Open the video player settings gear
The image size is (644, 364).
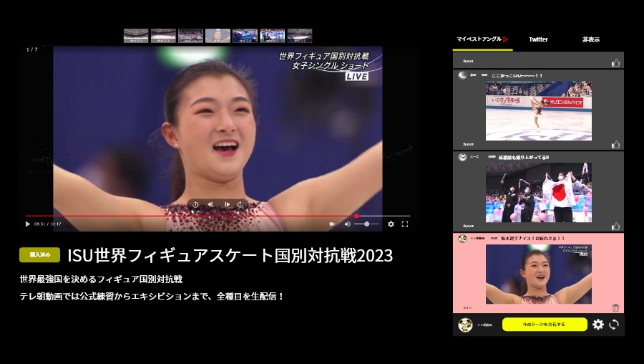point(391,224)
